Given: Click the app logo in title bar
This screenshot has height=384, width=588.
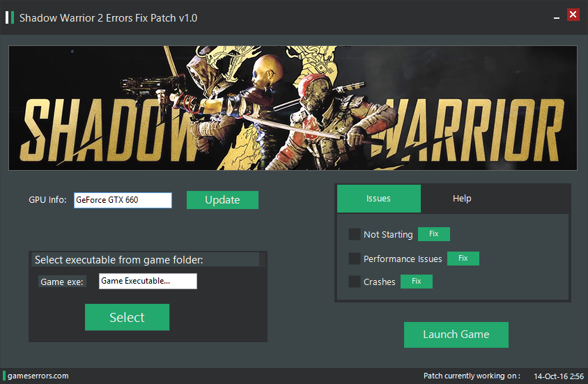Looking at the screenshot, I should tap(10, 17).
